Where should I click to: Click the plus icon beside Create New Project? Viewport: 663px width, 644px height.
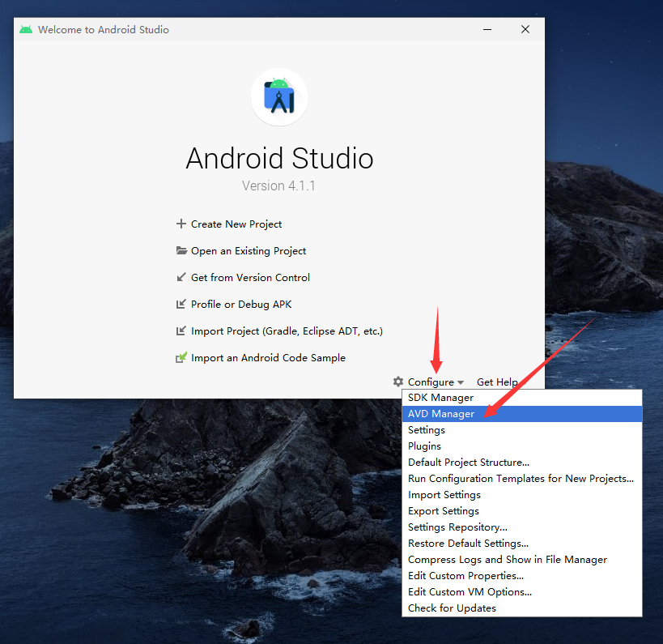[181, 224]
